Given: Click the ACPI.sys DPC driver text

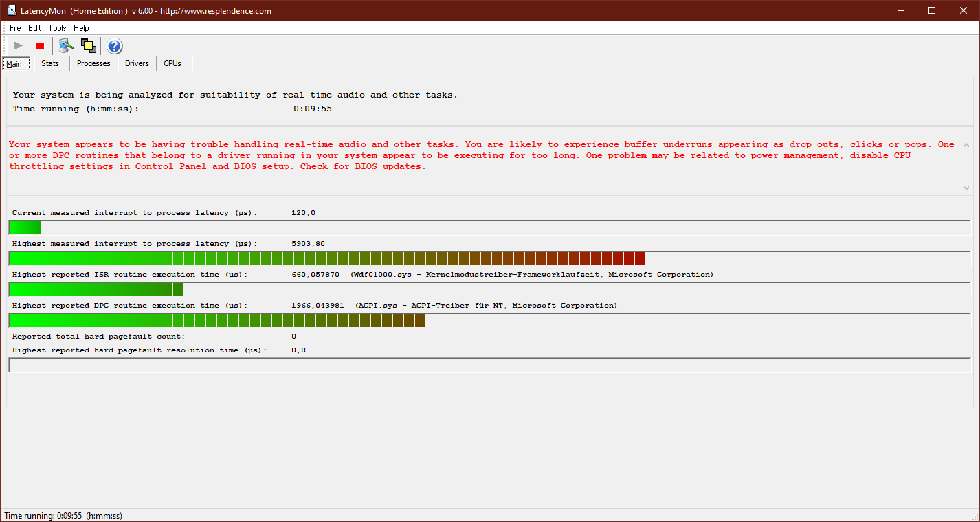Looking at the screenshot, I should 486,306.
